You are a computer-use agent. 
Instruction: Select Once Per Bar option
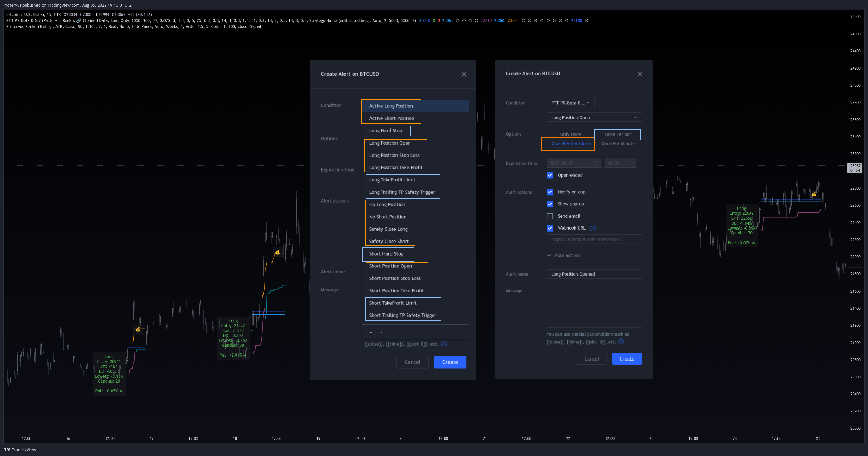618,134
